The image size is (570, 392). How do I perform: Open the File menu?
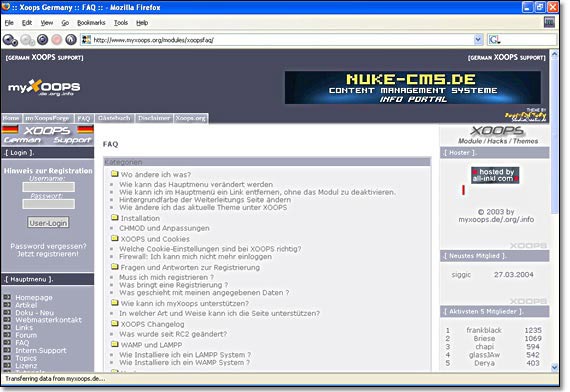point(9,23)
